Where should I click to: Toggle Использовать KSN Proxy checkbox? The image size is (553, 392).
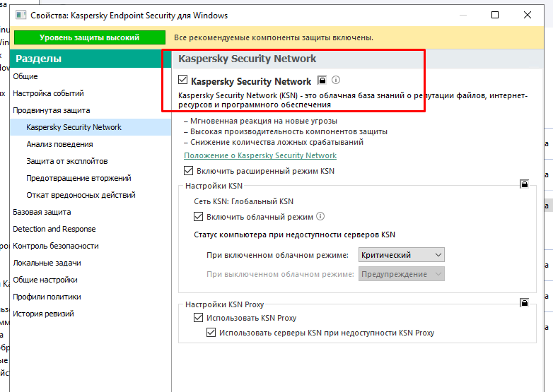click(x=198, y=318)
